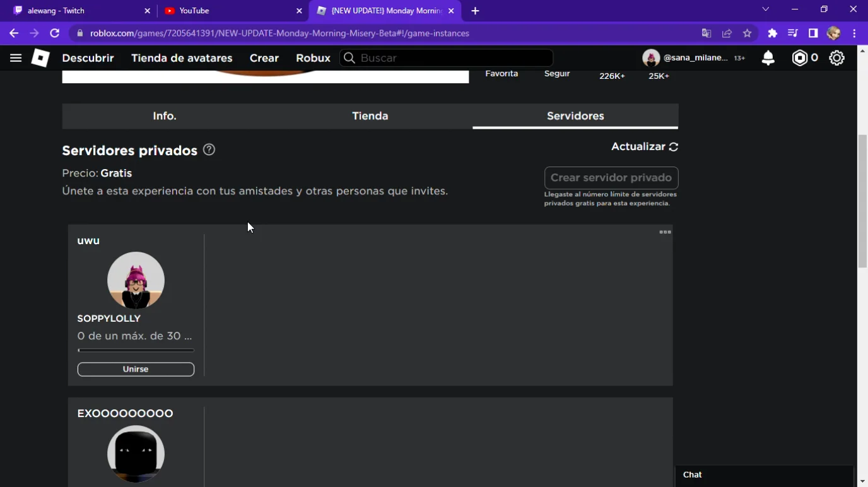The image size is (868, 487).
Task: Click the 13+ age label
Action: tap(739, 58)
